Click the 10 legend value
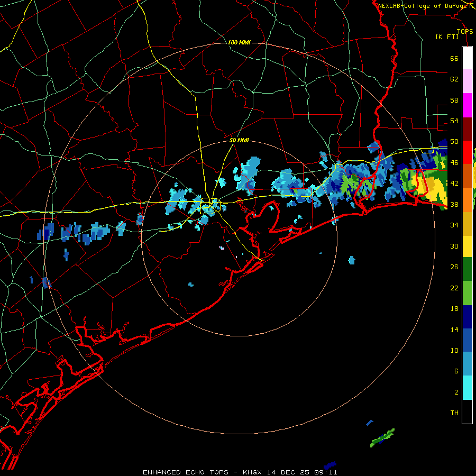The width and height of the screenshot is (476, 476). pyautogui.click(x=454, y=350)
